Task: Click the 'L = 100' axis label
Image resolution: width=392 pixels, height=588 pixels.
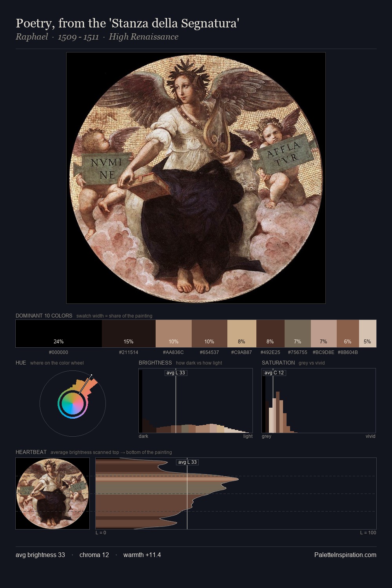Action: [x=368, y=533]
